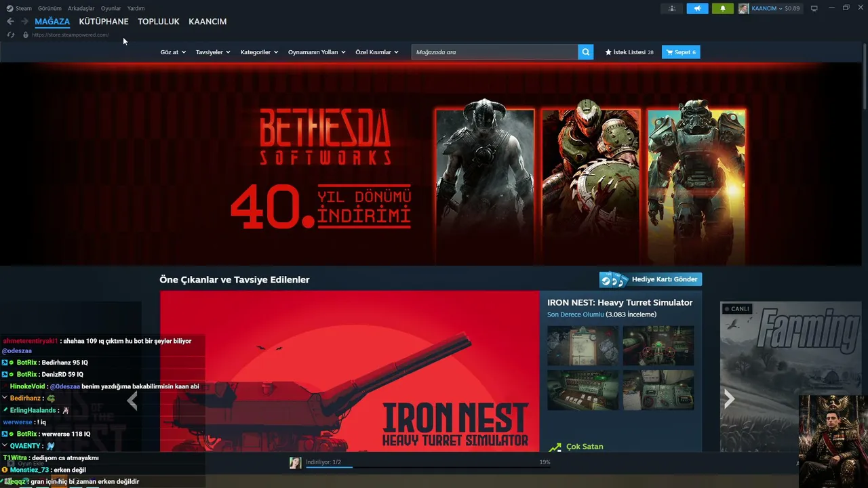Click the lock icon beside the URL
The height and width of the screenshot is (488, 868).
coord(26,35)
